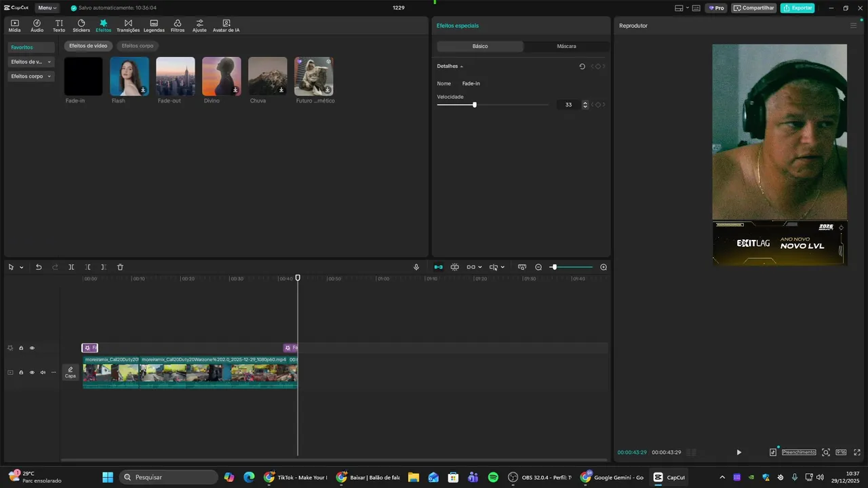Delete left of playhead
868x488 pixels.
click(x=88, y=267)
